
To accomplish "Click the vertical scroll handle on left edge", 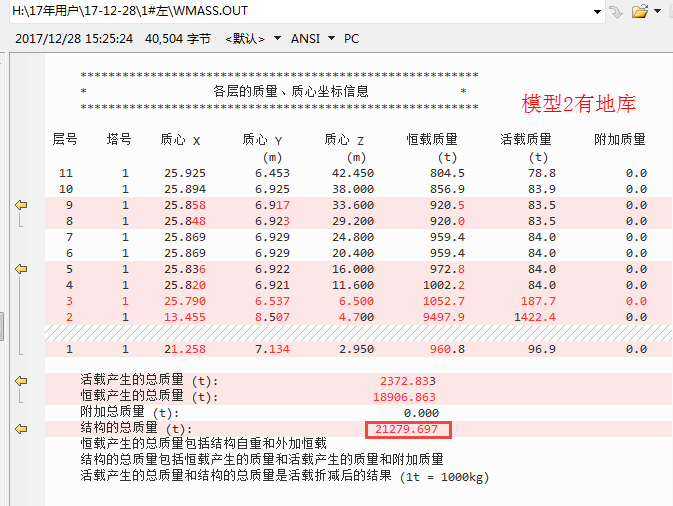I will click(3, 326).
